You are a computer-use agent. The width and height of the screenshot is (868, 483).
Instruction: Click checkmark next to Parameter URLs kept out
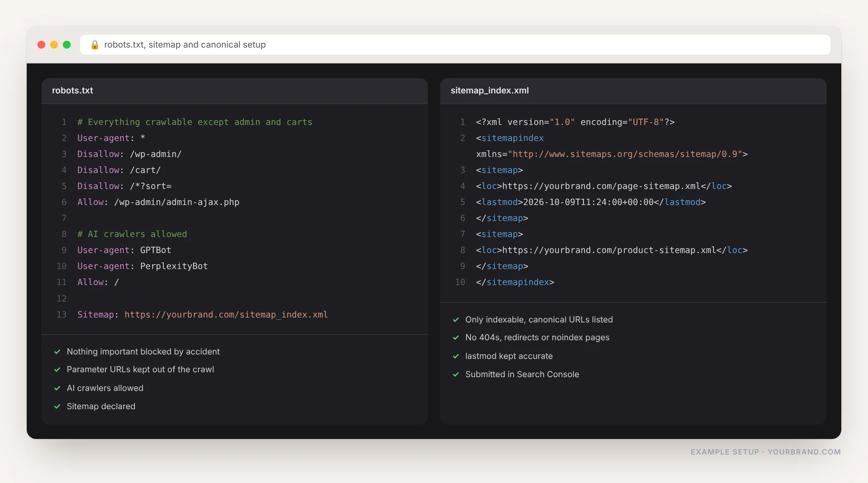(x=57, y=370)
